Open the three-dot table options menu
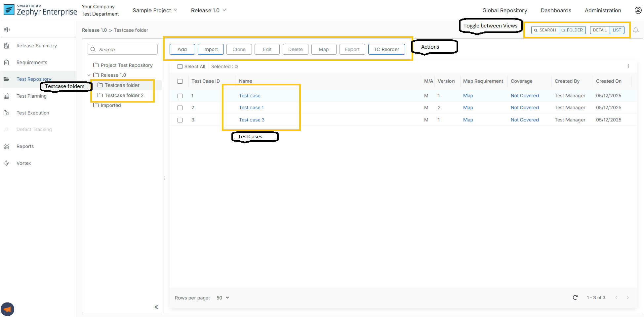Screen dimensions: 644x317 [628, 66]
